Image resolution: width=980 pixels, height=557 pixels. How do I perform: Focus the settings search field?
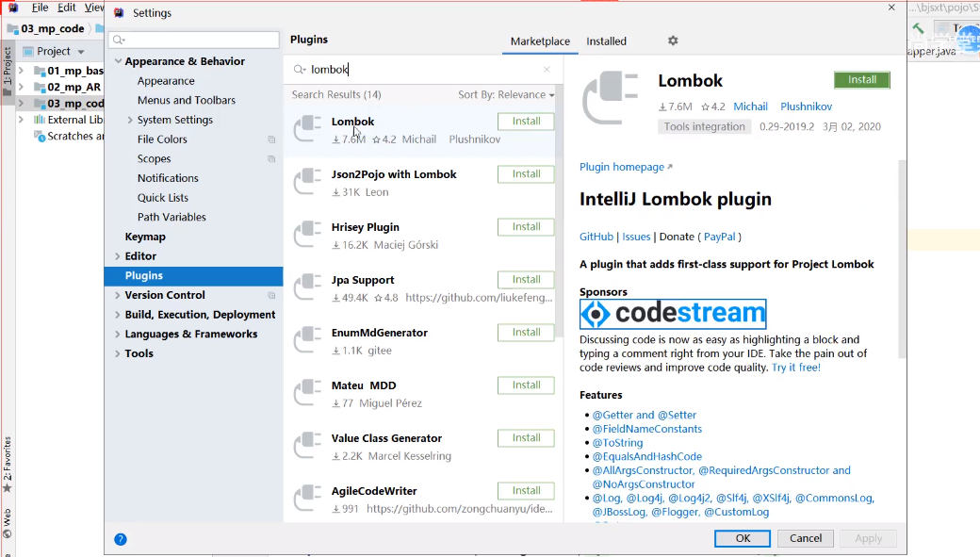(x=194, y=40)
